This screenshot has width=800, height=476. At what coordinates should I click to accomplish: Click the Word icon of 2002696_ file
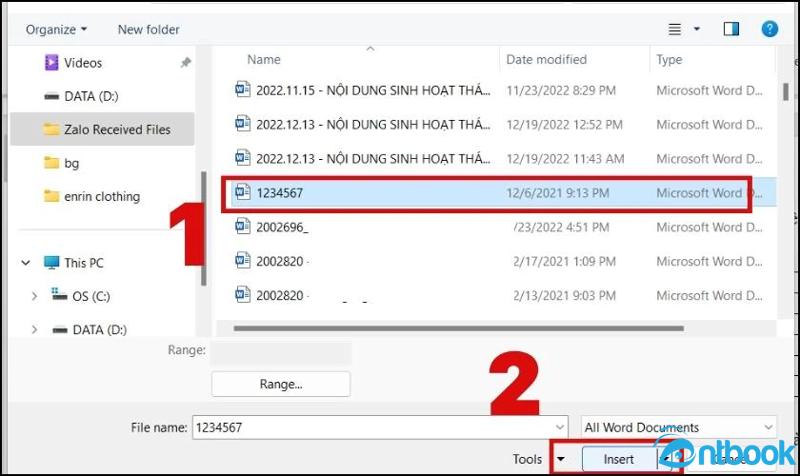tap(242, 227)
